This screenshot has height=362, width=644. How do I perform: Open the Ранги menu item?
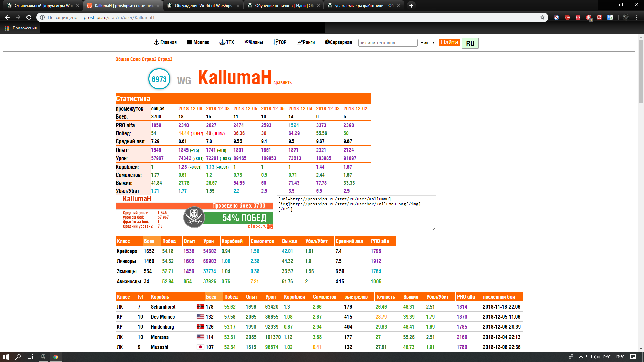306,42
